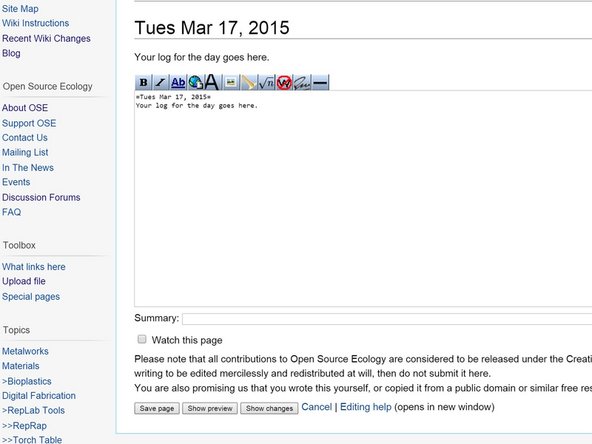
Task: Click the Summary input field
Action: pyautogui.click(x=387, y=319)
